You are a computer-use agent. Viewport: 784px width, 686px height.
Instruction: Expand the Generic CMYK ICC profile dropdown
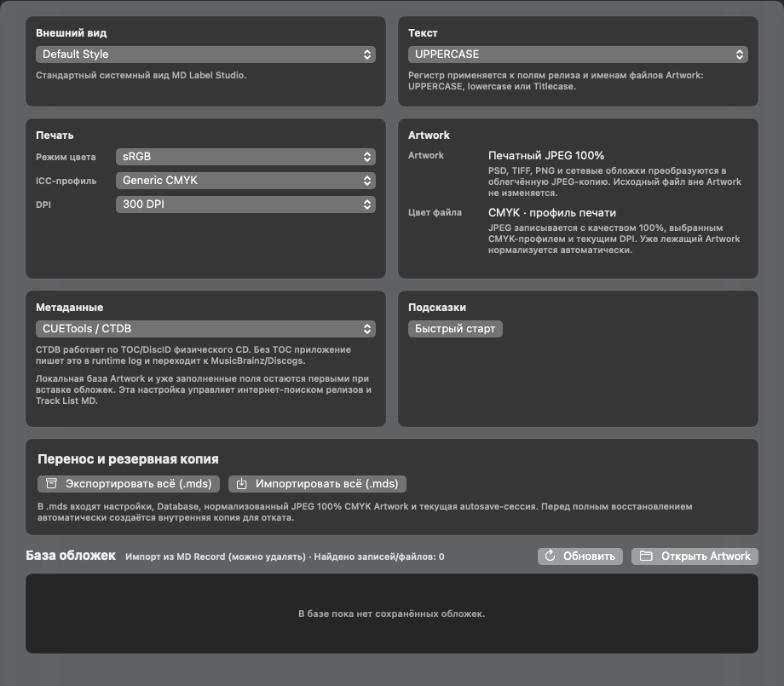click(245, 181)
